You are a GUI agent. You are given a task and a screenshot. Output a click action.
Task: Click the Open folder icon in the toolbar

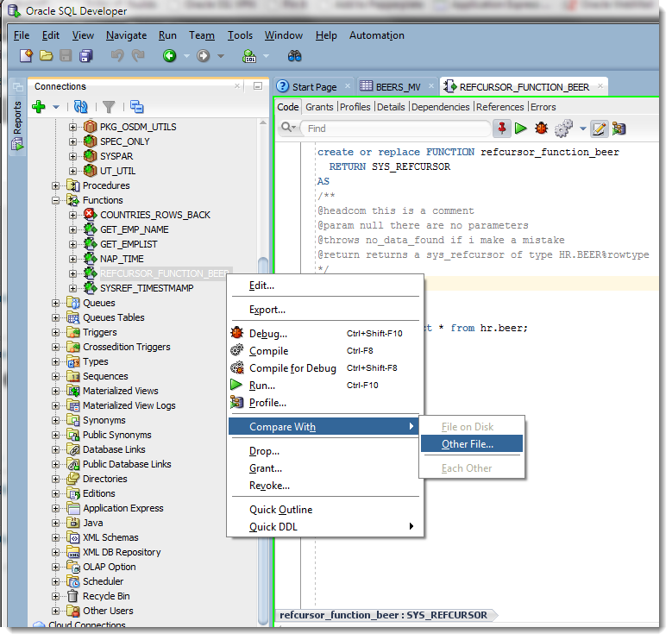point(46,56)
